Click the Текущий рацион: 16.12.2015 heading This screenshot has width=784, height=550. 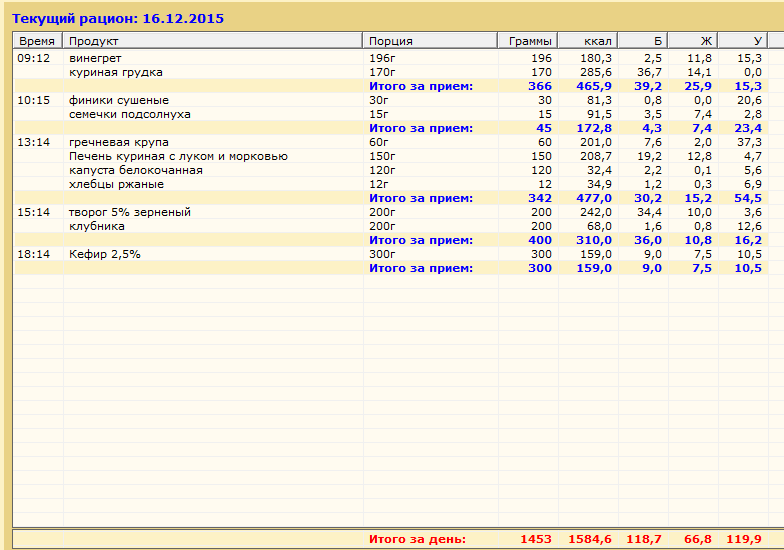118,18
